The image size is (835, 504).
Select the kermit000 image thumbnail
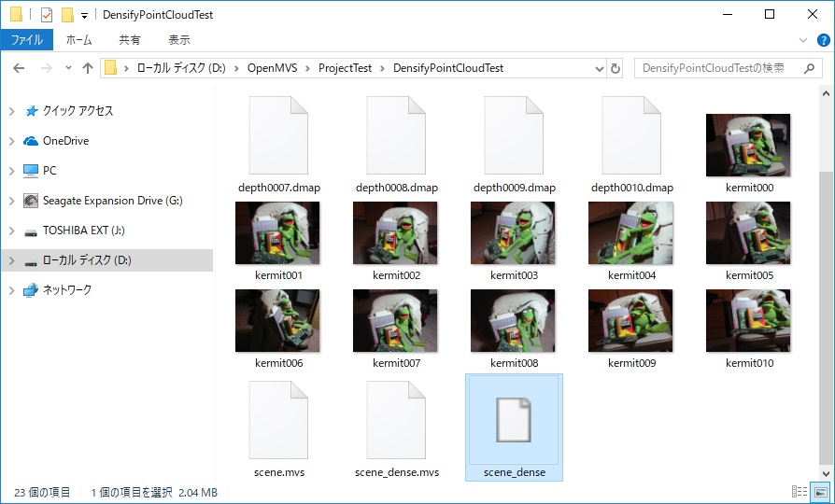pos(747,145)
